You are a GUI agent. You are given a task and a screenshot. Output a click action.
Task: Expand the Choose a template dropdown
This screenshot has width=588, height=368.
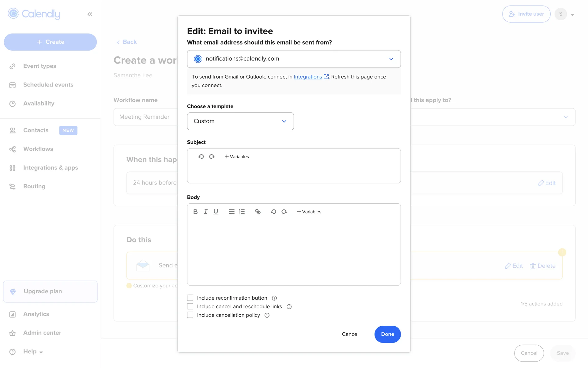[x=240, y=121]
